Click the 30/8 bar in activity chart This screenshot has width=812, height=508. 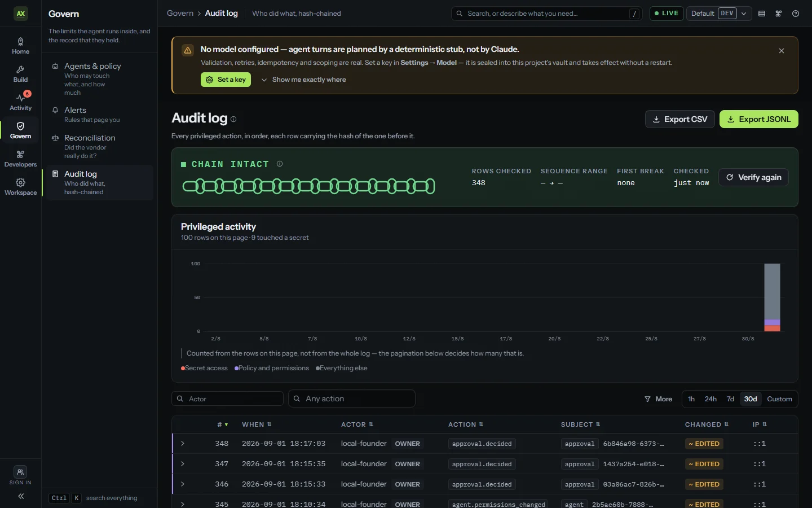point(772,297)
